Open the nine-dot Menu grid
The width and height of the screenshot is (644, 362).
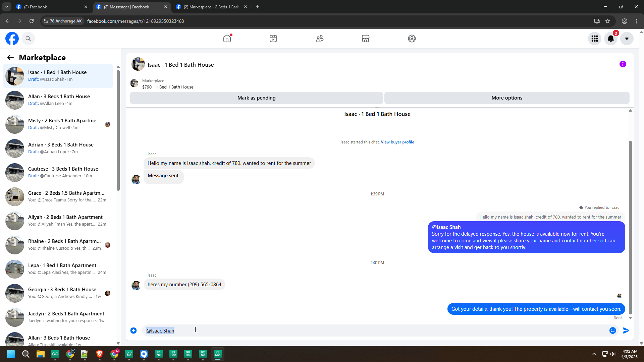[595, 39]
